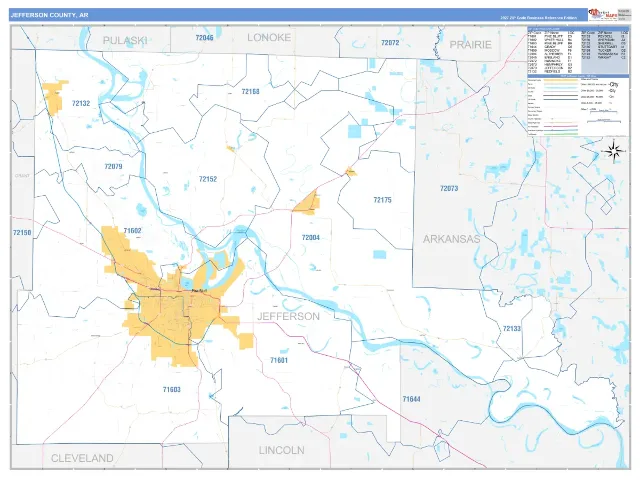Click the Pine Bluff city name label

coord(200,290)
